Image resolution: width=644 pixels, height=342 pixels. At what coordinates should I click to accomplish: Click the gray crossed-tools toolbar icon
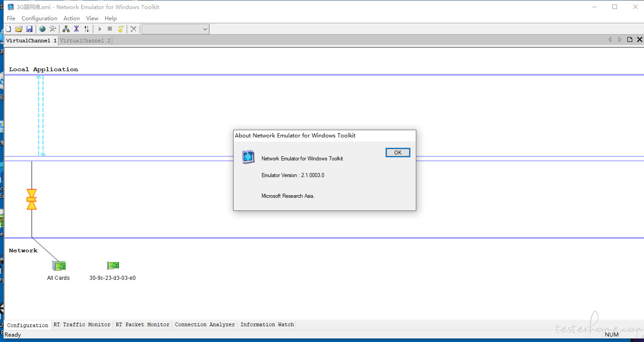pos(133,29)
